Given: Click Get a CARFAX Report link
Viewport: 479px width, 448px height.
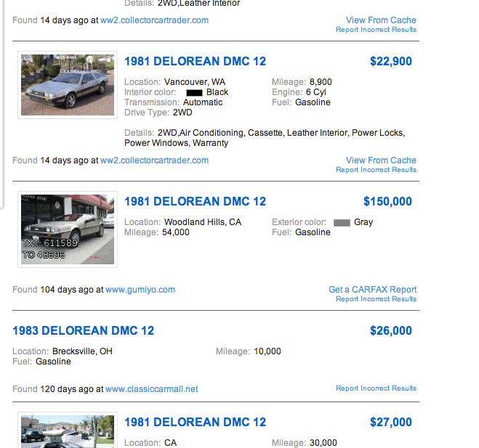Looking at the screenshot, I should click(x=372, y=290).
